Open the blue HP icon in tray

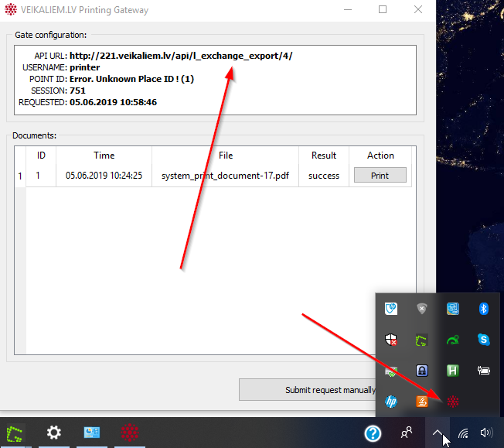391,402
